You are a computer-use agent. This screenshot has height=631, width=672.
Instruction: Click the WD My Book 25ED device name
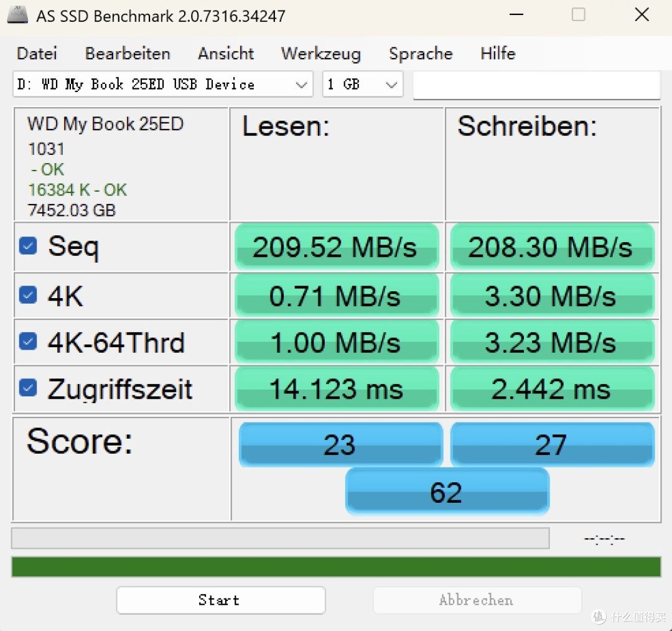point(105,124)
